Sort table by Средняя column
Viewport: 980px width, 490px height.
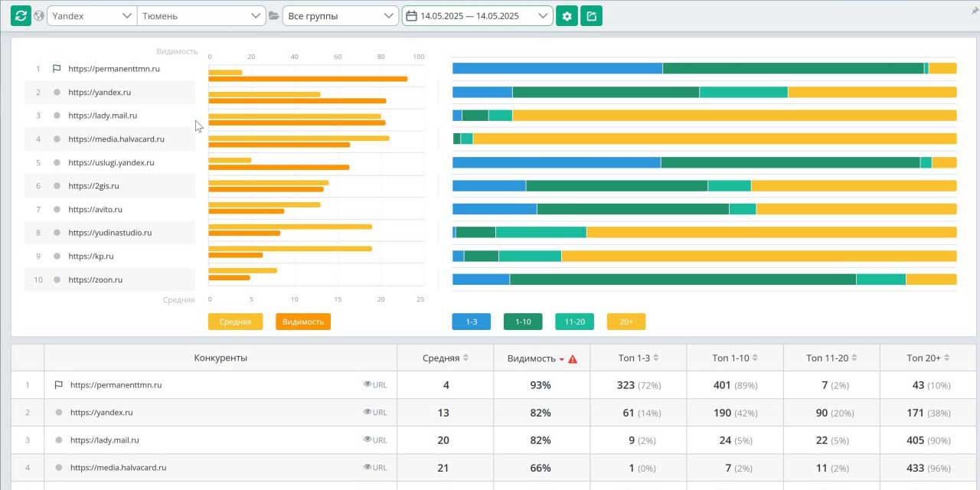pos(445,358)
